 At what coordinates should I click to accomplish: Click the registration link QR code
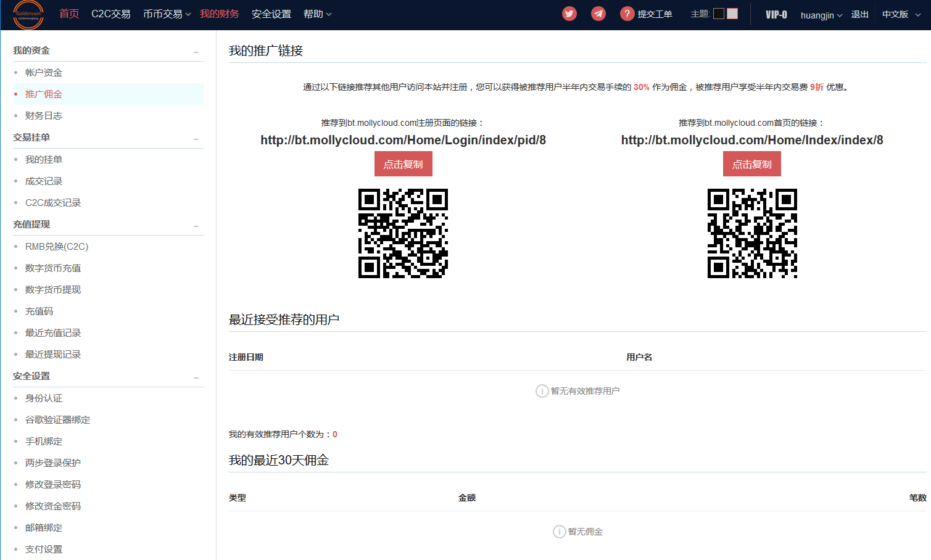click(403, 233)
